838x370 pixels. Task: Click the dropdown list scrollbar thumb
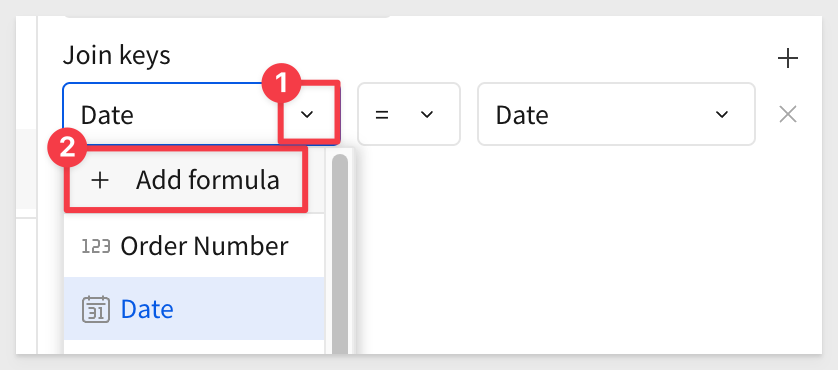click(340, 254)
